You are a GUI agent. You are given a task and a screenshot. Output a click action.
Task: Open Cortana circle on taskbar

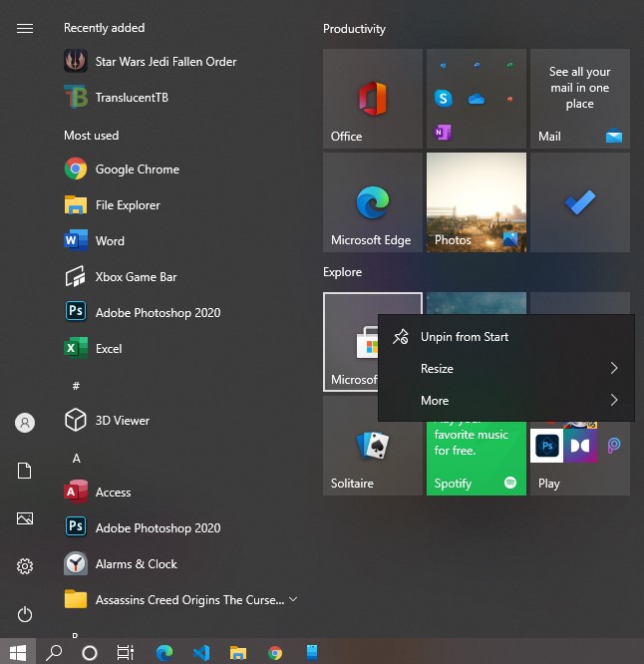(x=90, y=653)
